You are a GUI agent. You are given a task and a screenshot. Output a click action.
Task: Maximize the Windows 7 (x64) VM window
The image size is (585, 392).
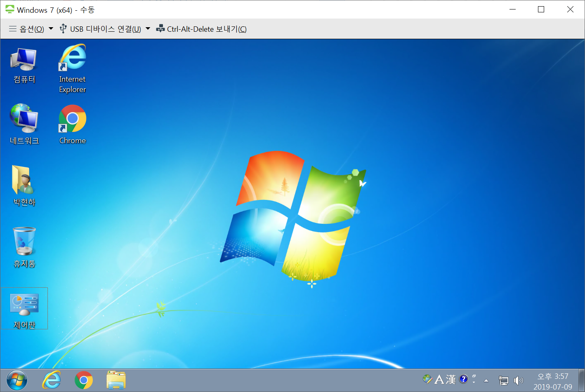[541, 9]
